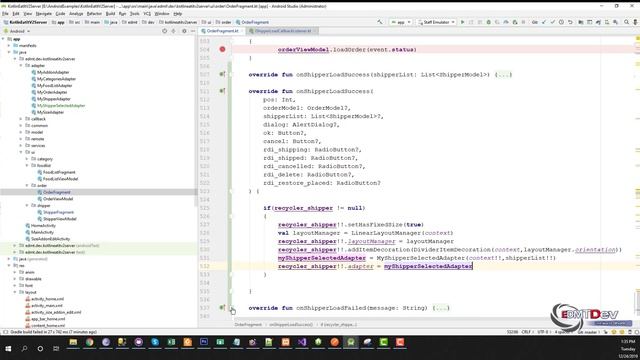Click onShipperLoadSuccess() in the bottom breadcrumb
Viewport: 640px width, 360px height.
[291, 324]
